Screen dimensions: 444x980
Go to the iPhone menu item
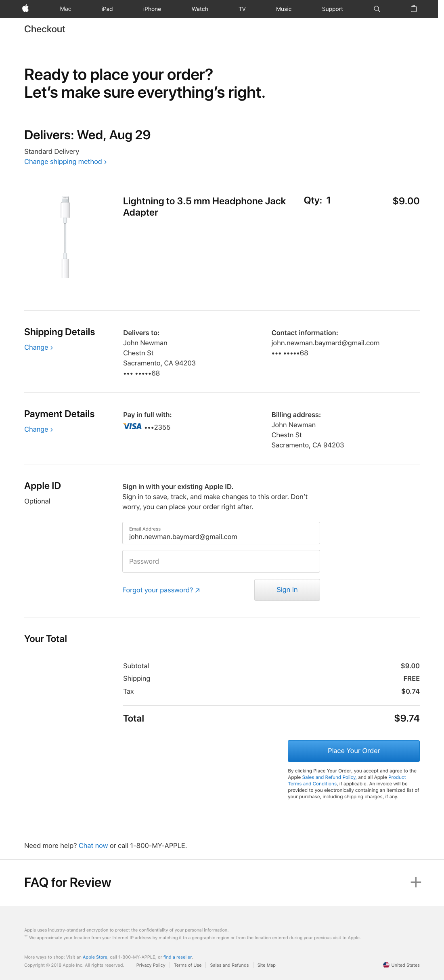coord(152,9)
